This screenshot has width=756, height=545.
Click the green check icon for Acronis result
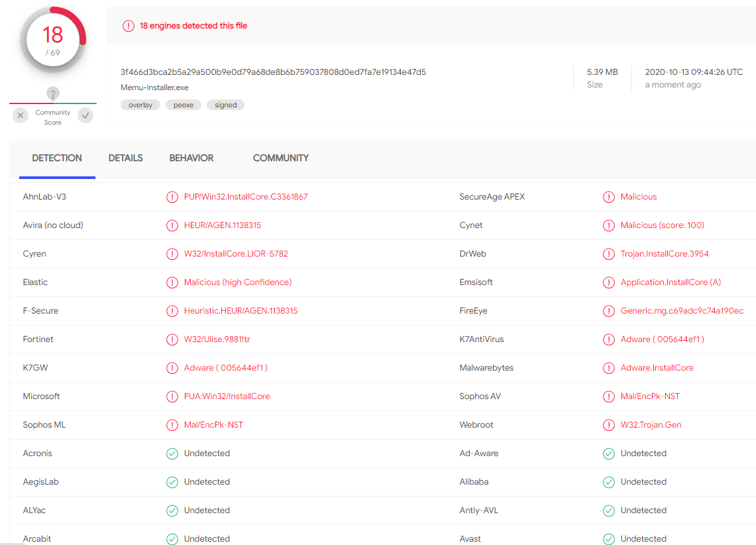point(172,454)
